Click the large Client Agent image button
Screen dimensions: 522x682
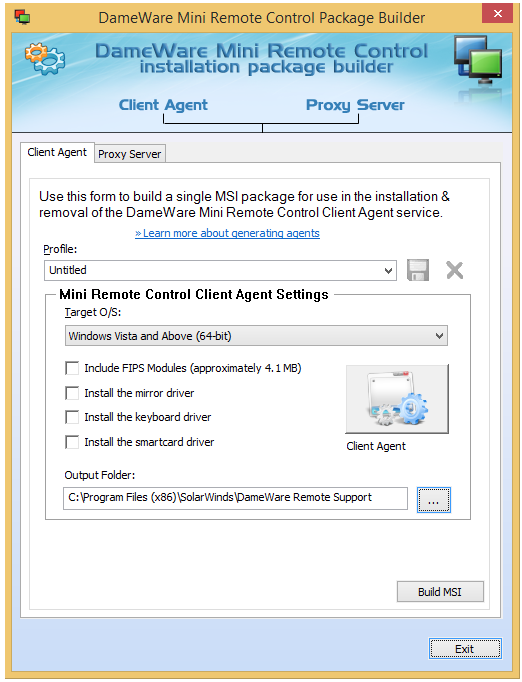(397, 399)
